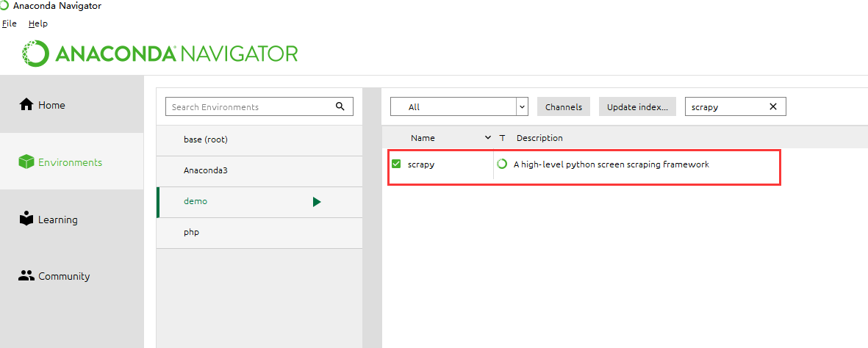Select the php environment
The height and width of the screenshot is (348, 868).
tap(259, 233)
